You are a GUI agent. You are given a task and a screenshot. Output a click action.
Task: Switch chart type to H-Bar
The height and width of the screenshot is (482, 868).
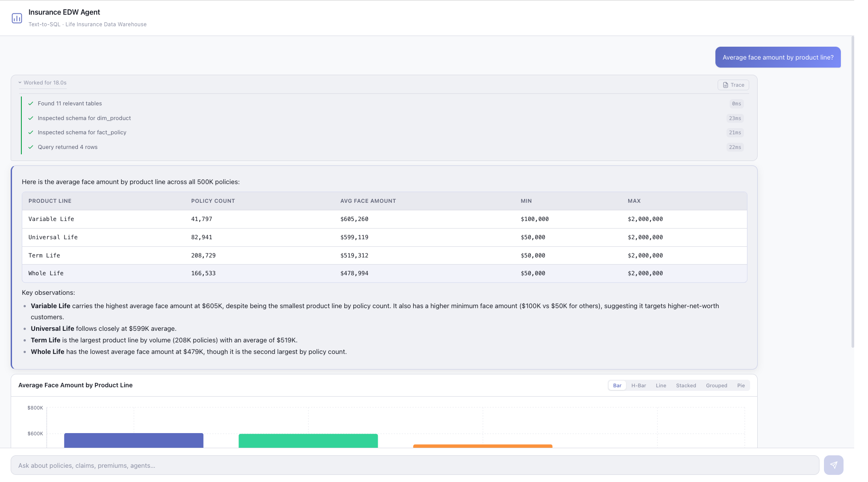[638, 386]
